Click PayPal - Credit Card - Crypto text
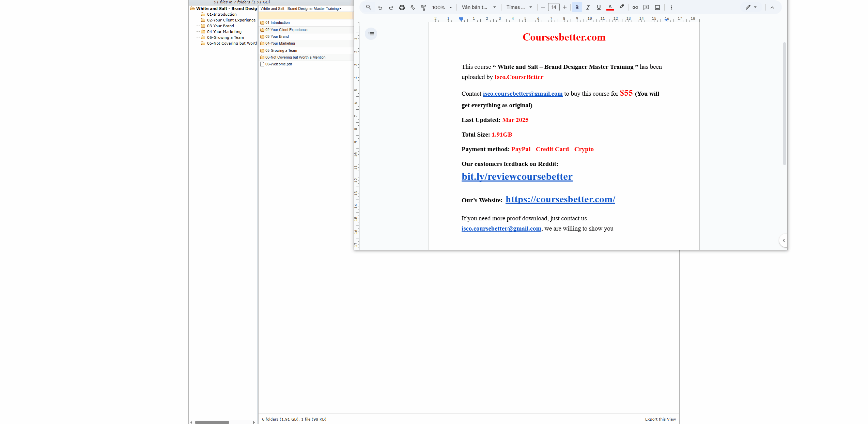The image size is (868, 424). click(552, 149)
